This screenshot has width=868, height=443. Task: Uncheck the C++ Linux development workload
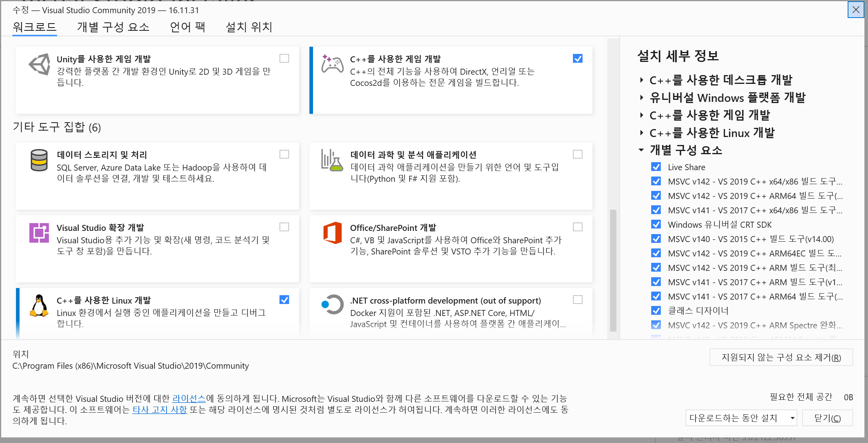[284, 300]
